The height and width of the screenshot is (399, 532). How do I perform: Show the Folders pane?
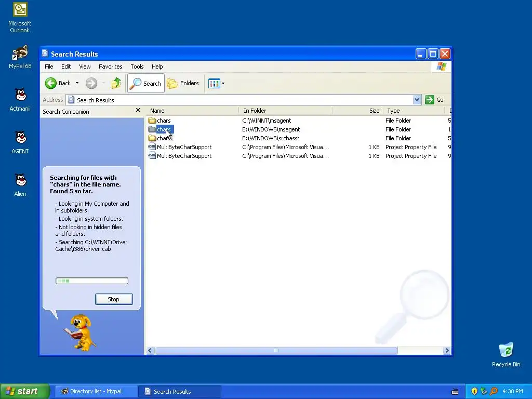[x=183, y=83]
